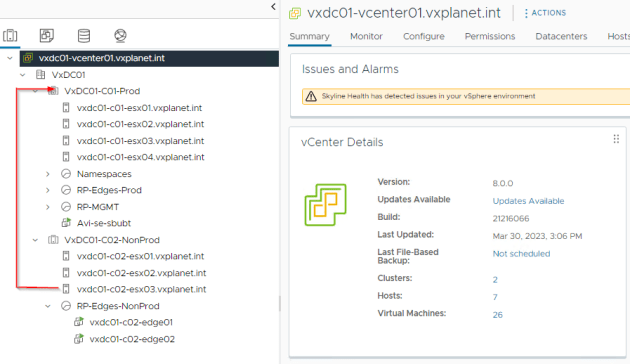Click the Not scheduled backup link
The image size is (630, 364).
point(521,254)
